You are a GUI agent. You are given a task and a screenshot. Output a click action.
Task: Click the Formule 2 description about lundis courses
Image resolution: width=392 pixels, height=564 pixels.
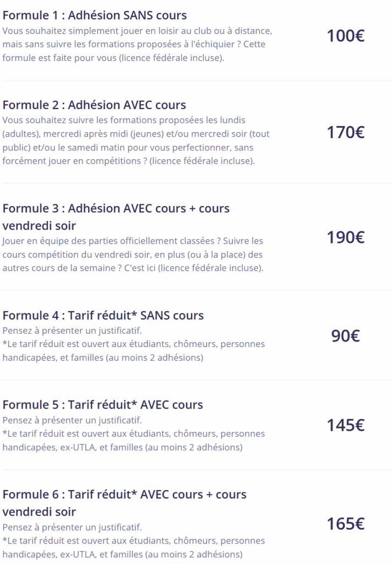[x=136, y=140]
